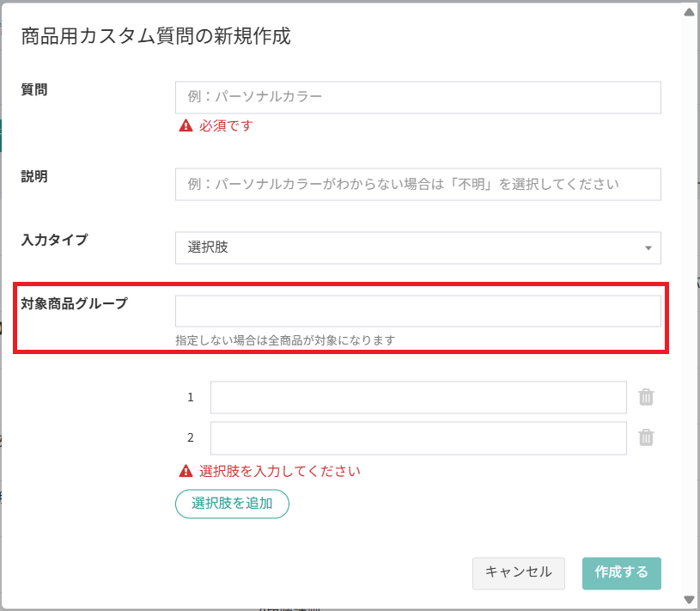Open the 対象商品グループ selection field
The width and height of the screenshot is (700, 611).
417,311
